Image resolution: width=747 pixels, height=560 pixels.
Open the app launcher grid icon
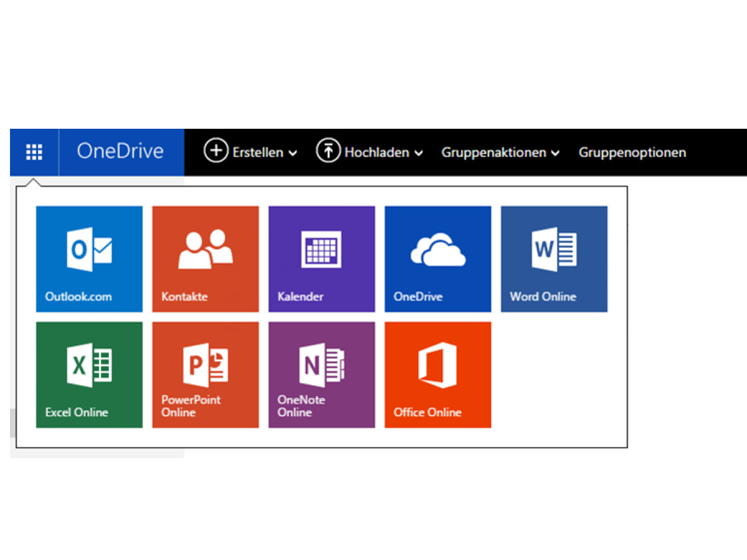(x=34, y=152)
